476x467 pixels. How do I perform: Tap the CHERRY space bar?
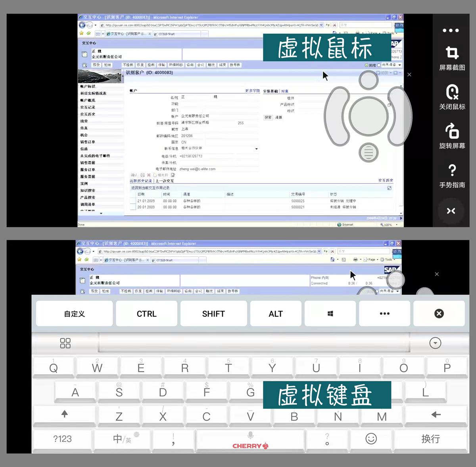[x=250, y=440]
